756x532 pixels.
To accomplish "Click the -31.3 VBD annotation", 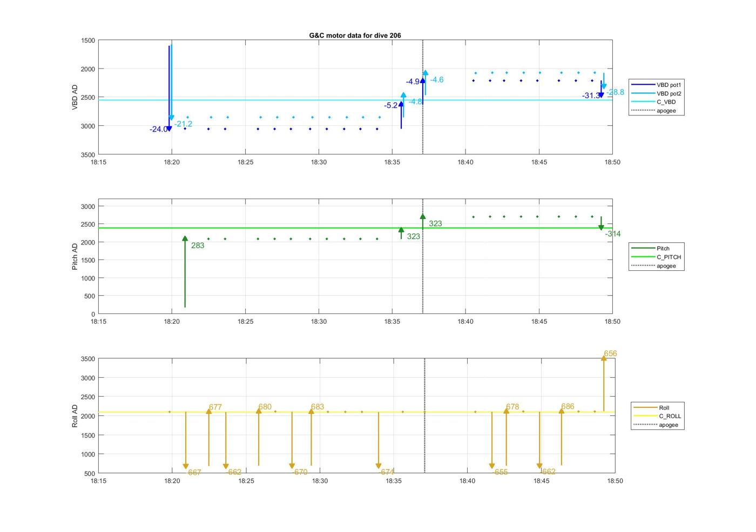I will [x=591, y=96].
